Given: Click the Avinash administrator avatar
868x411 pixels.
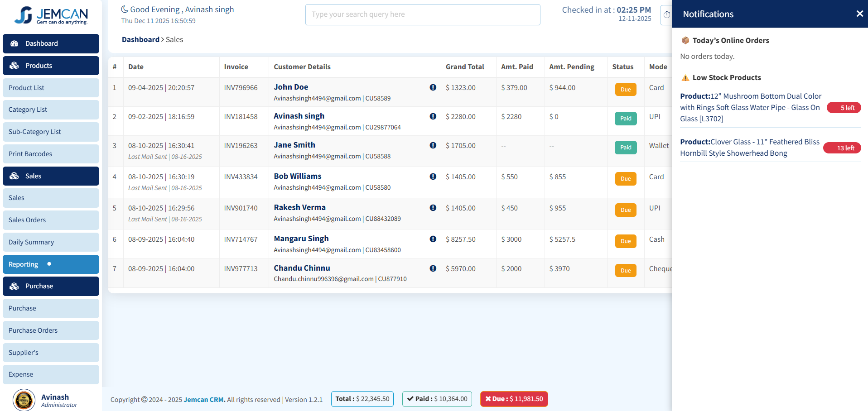Looking at the screenshot, I should 24,400.
